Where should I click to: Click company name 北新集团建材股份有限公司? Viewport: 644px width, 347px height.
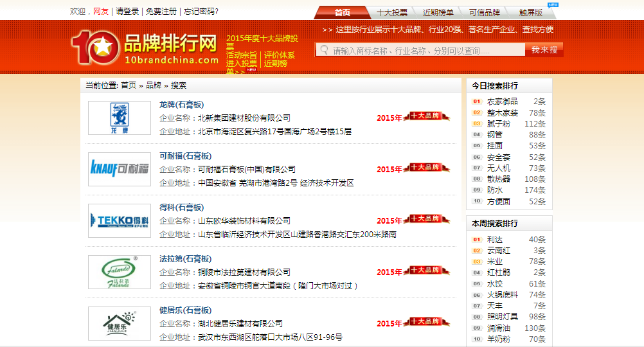pos(244,118)
